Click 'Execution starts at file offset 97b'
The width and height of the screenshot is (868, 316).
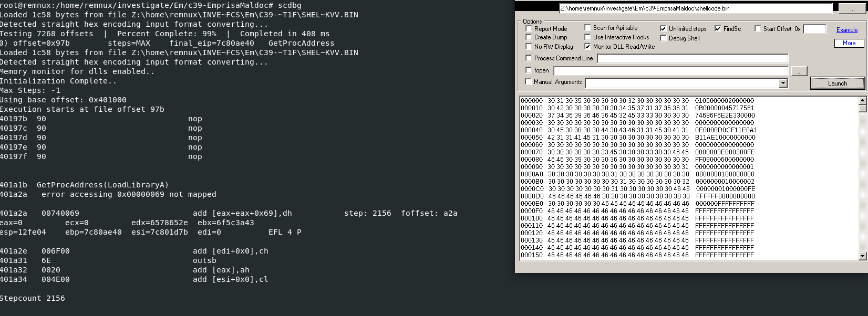(82, 109)
